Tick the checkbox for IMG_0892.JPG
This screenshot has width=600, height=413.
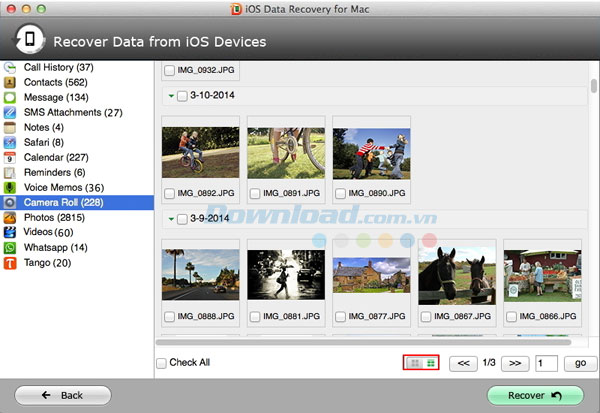169,193
